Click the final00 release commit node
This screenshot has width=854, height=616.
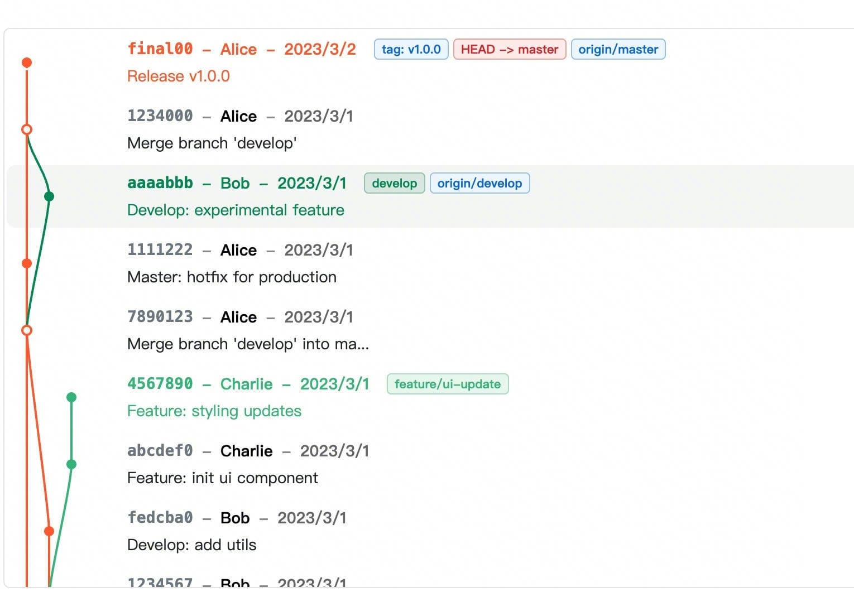pyautogui.click(x=26, y=62)
